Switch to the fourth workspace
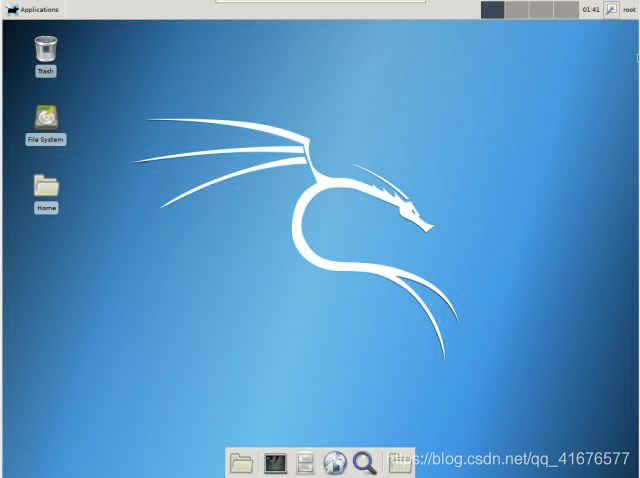The image size is (640, 478). click(566, 10)
